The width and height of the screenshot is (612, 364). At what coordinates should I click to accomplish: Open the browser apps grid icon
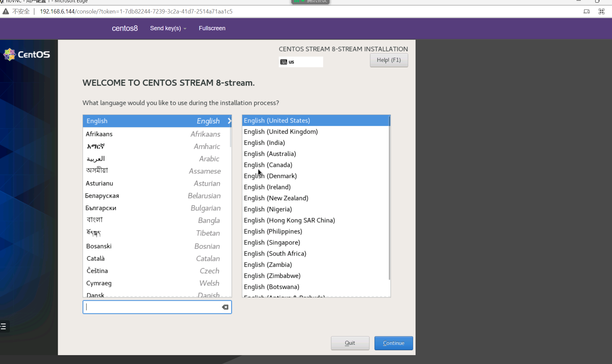601,11
